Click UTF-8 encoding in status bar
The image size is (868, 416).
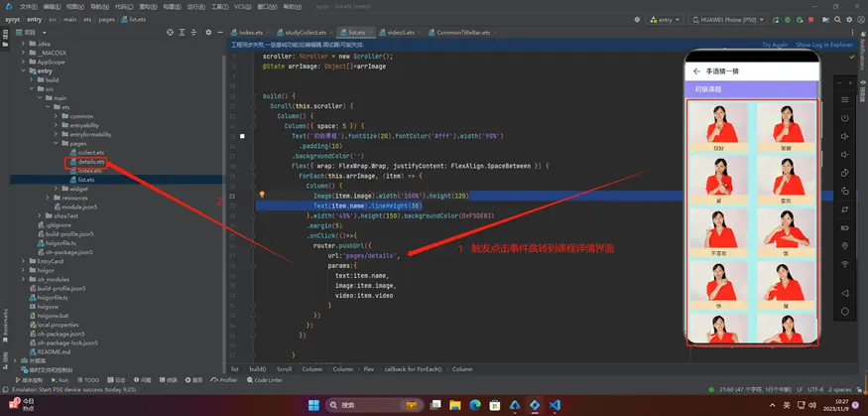pos(814,390)
